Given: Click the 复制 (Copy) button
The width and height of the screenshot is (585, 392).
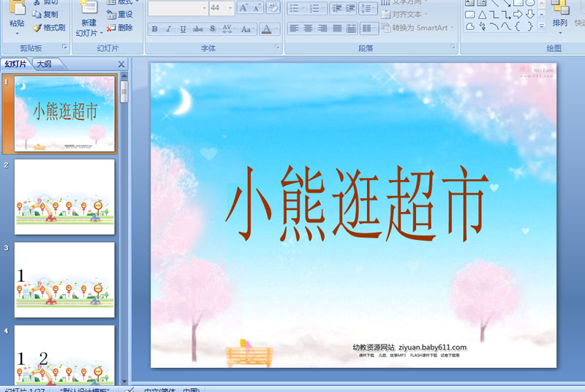Looking at the screenshot, I should [x=45, y=15].
